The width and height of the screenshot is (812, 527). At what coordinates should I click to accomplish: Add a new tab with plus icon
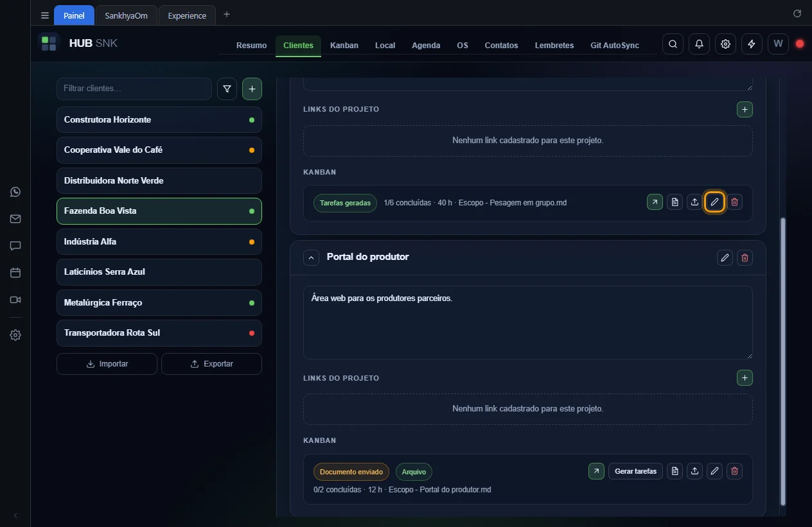[x=226, y=15]
